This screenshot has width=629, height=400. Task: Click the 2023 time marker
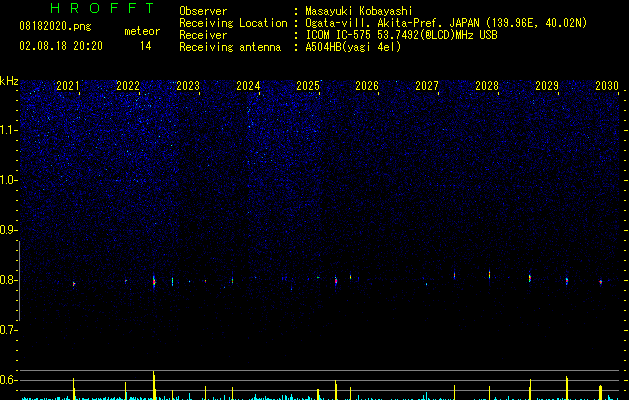tap(188, 86)
